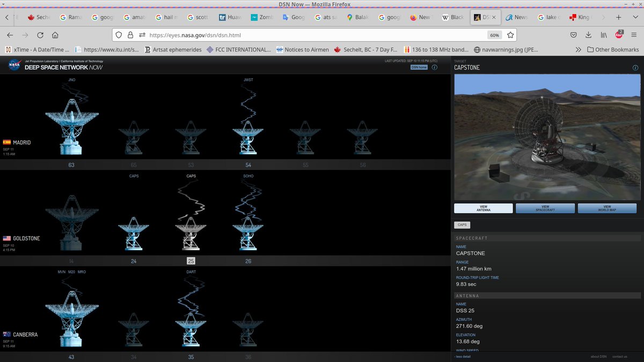Switch to View Spacecraft
Viewport: 644px width, 362px height.
pos(545,208)
